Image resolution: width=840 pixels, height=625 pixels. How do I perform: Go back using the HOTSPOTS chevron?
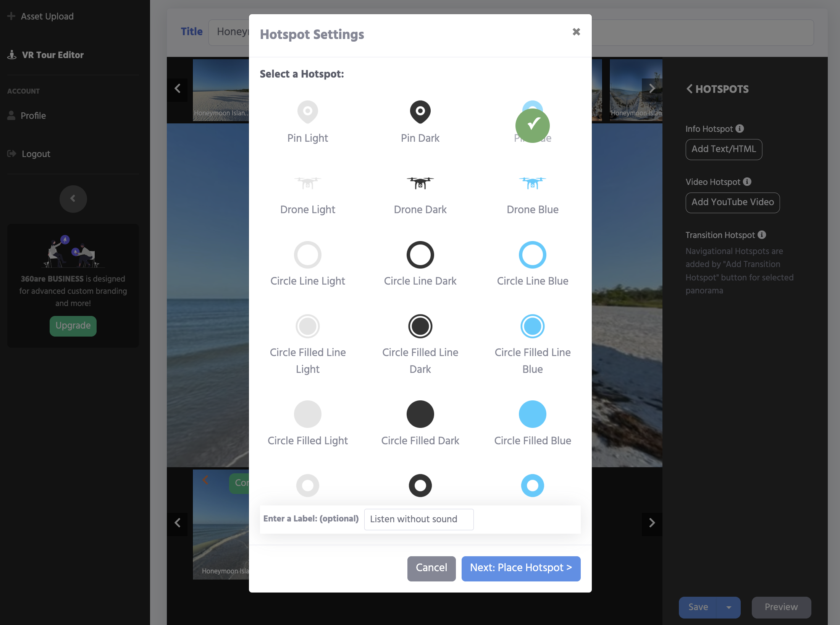[x=690, y=89]
